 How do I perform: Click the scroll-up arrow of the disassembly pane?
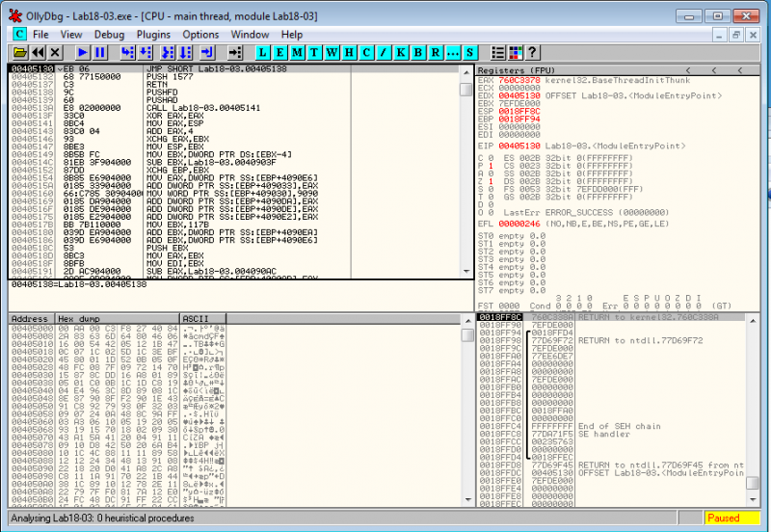(x=466, y=71)
